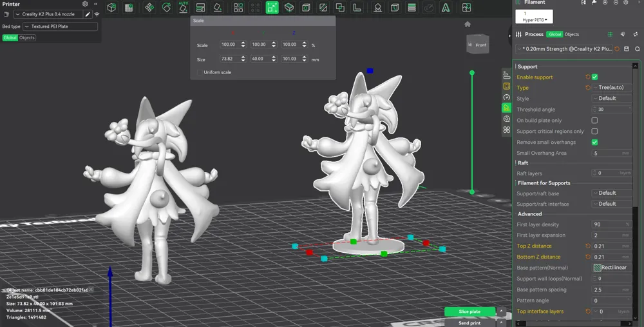Select the Lay on face icon

click(x=217, y=7)
